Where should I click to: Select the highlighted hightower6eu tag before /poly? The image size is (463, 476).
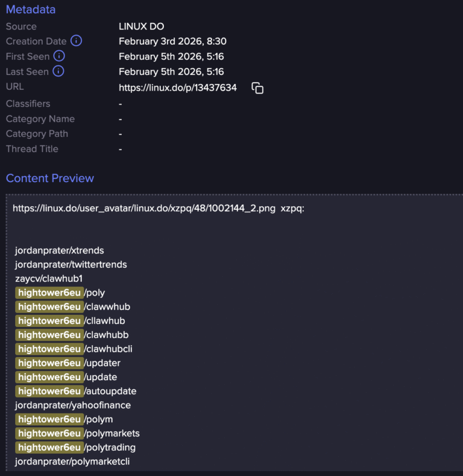pos(49,293)
